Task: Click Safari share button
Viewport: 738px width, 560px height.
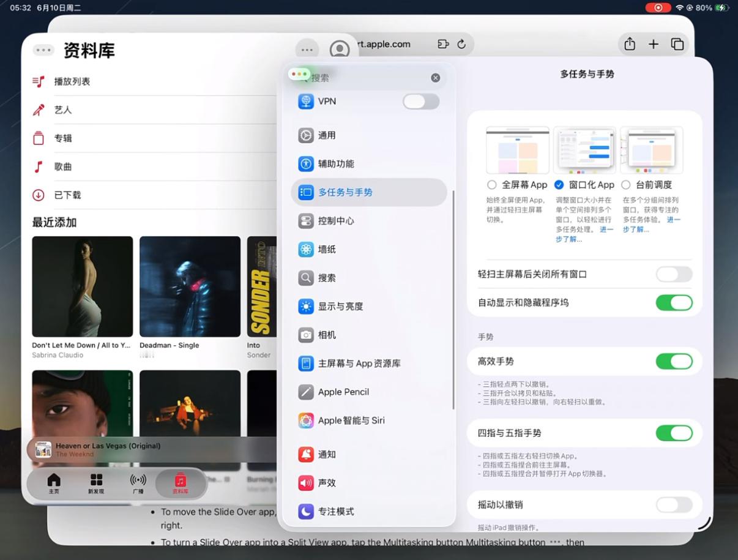Action: (630, 44)
